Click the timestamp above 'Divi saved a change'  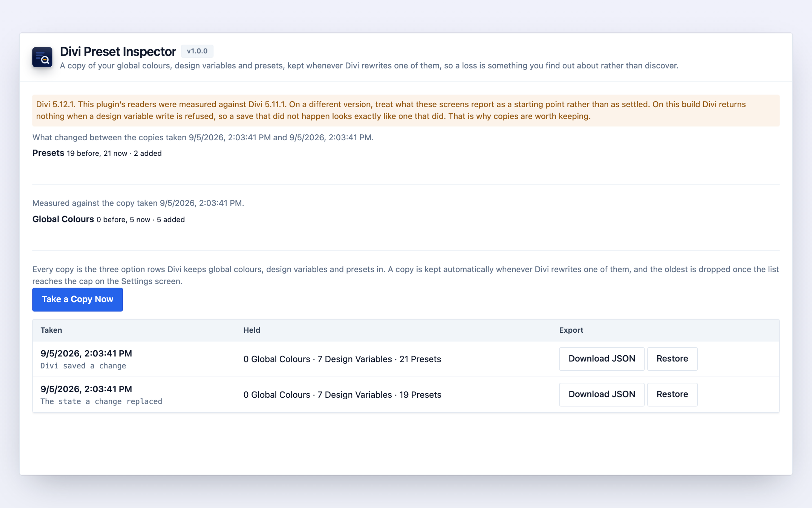pyautogui.click(x=86, y=353)
